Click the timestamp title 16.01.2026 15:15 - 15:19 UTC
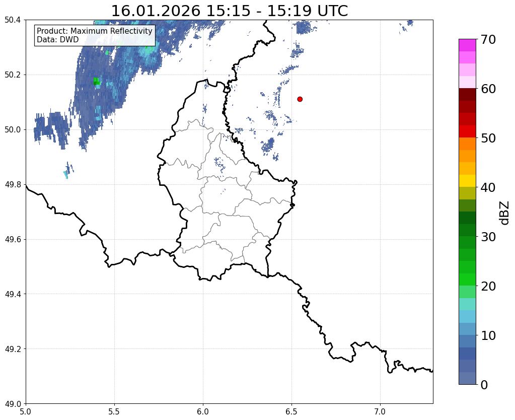Image resolution: width=515 pixels, height=420 pixels. [x=229, y=11]
